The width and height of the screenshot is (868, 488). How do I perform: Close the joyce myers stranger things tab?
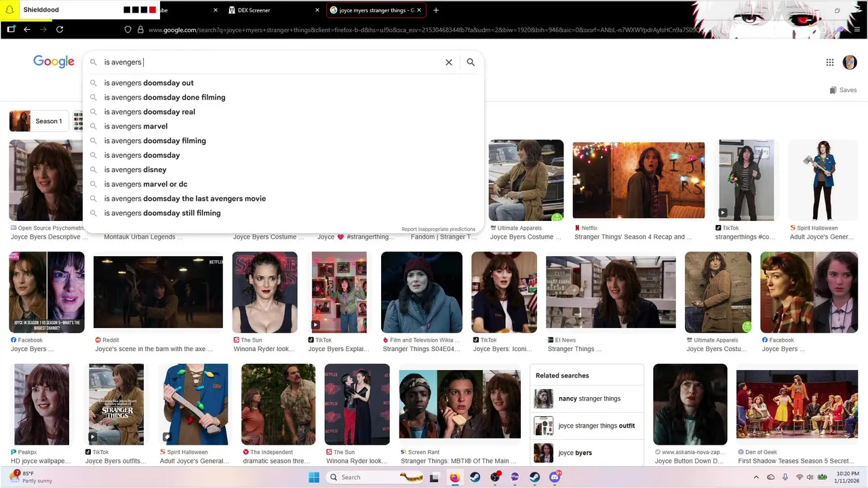pyautogui.click(x=419, y=10)
